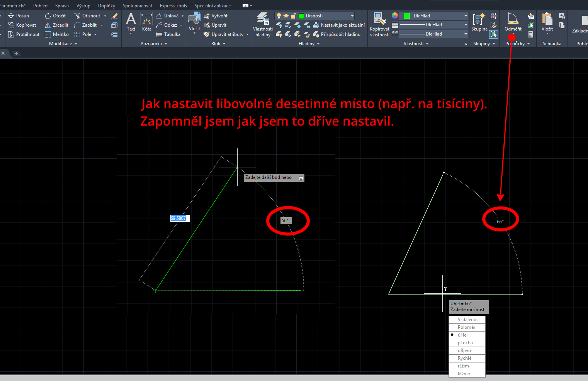Open the Drsnosti layer dropdown
This screenshot has width=588, height=381.
[352, 16]
